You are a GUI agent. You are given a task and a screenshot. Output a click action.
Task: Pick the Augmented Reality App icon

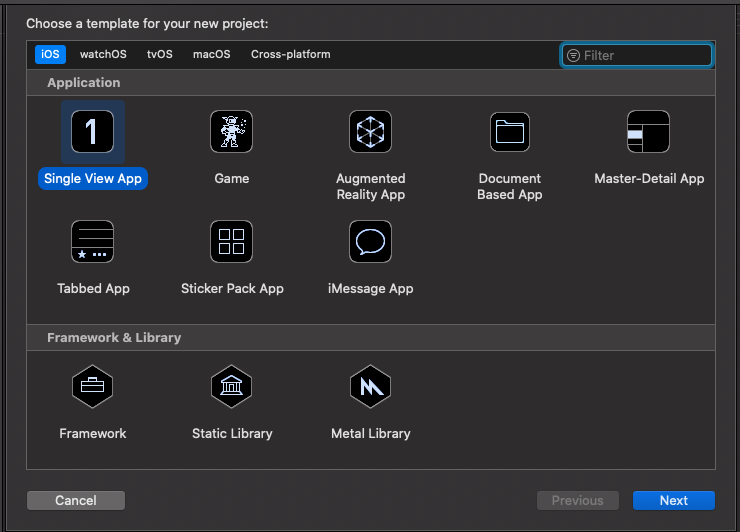pos(370,132)
